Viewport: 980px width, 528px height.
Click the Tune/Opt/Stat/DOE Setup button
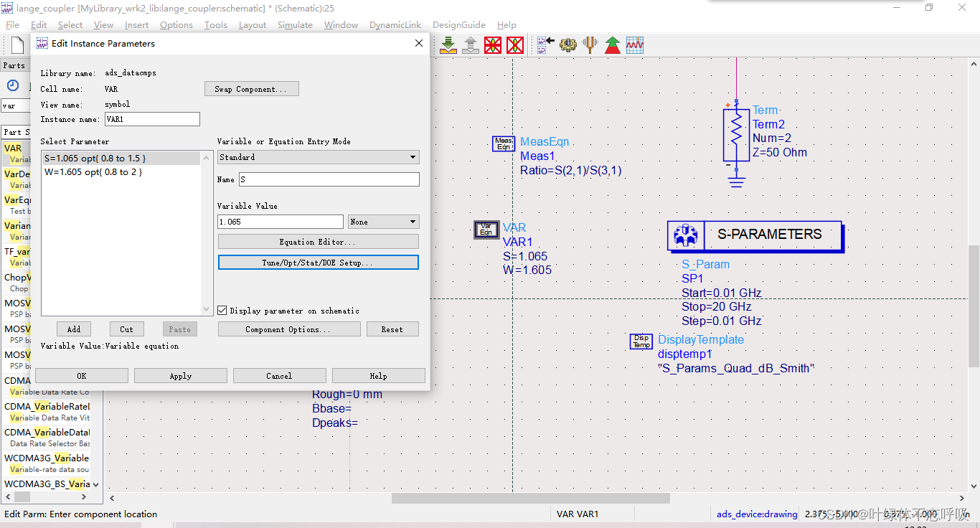[318, 263]
